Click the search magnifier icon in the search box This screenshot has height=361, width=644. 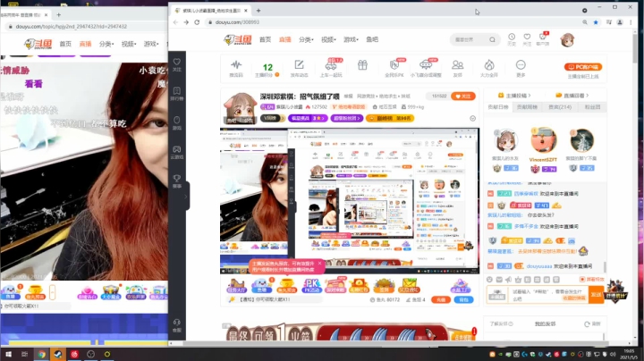click(492, 40)
